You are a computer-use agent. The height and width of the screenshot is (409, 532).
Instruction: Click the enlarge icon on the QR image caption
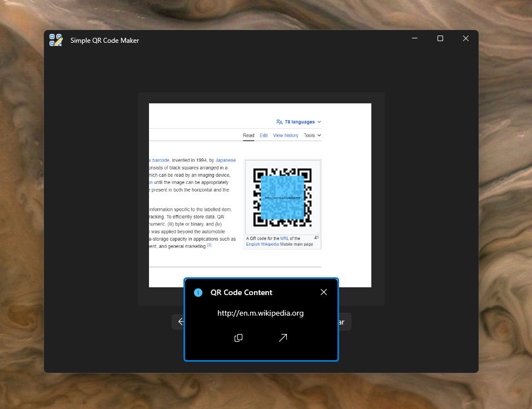coord(316,237)
